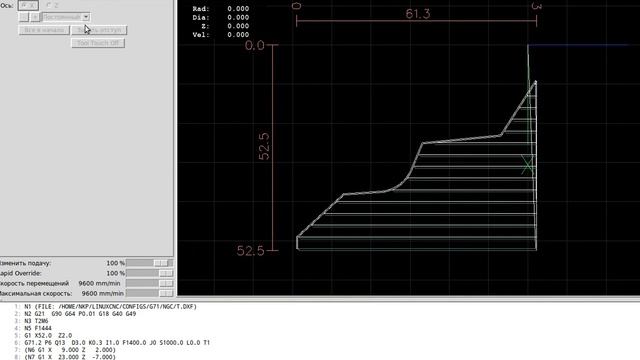Click the Rad readout in preview

click(x=221, y=9)
